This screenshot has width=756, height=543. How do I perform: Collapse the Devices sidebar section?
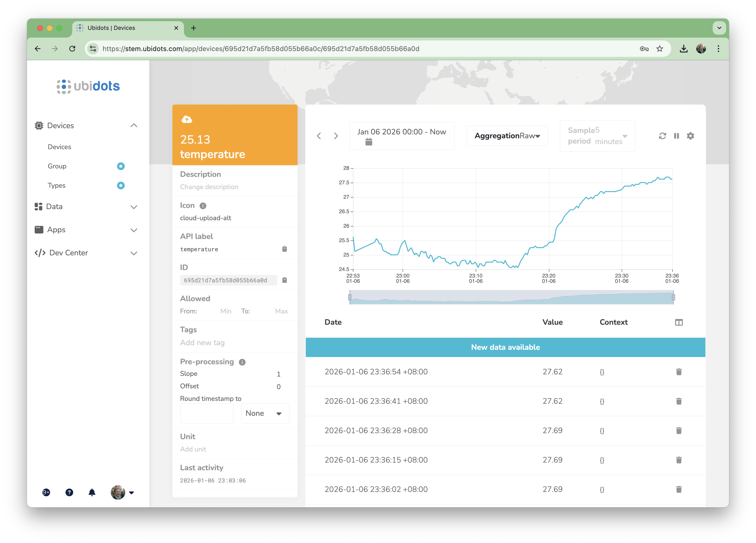(134, 126)
